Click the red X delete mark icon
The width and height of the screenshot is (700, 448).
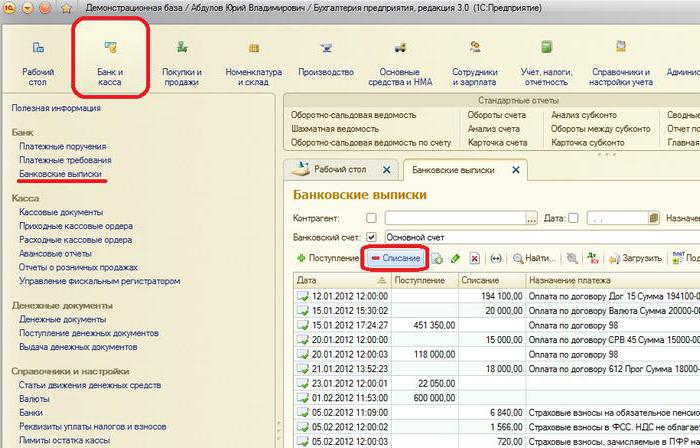(x=475, y=258)
